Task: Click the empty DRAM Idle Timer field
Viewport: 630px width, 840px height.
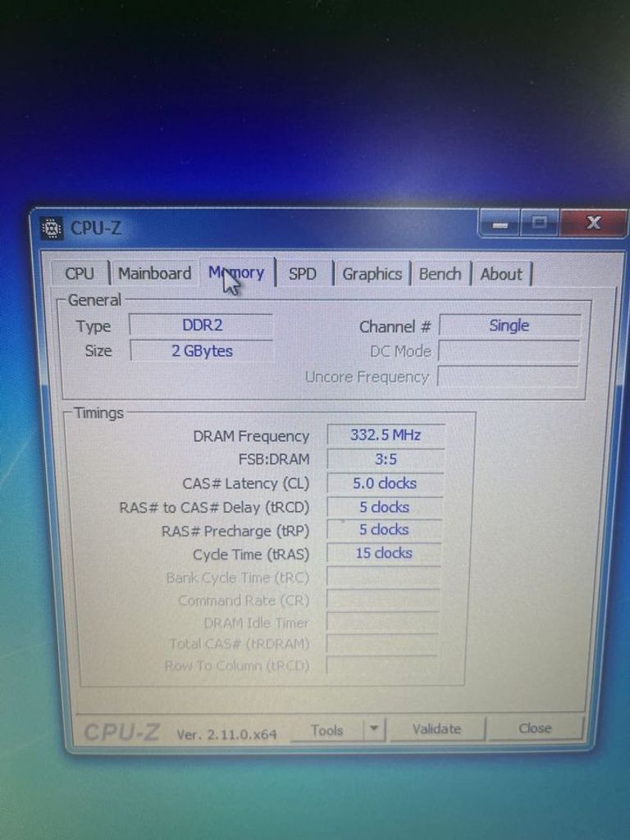Action: pyautogui.click(x=382, y=622)
